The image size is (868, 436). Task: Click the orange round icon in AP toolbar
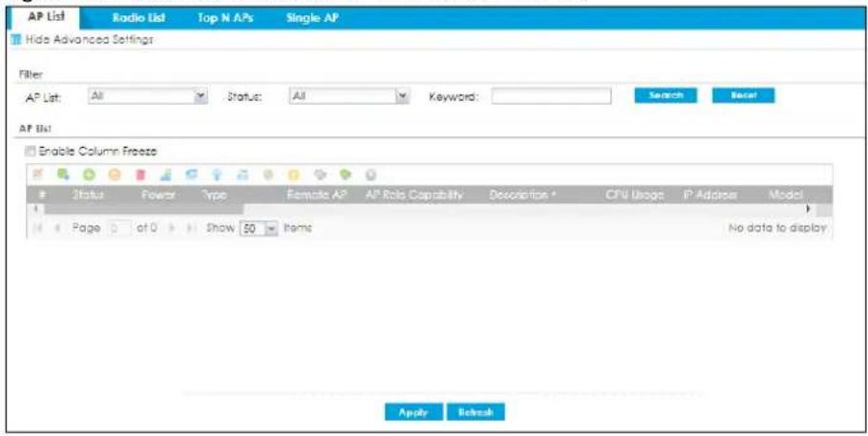coord(114,176)
